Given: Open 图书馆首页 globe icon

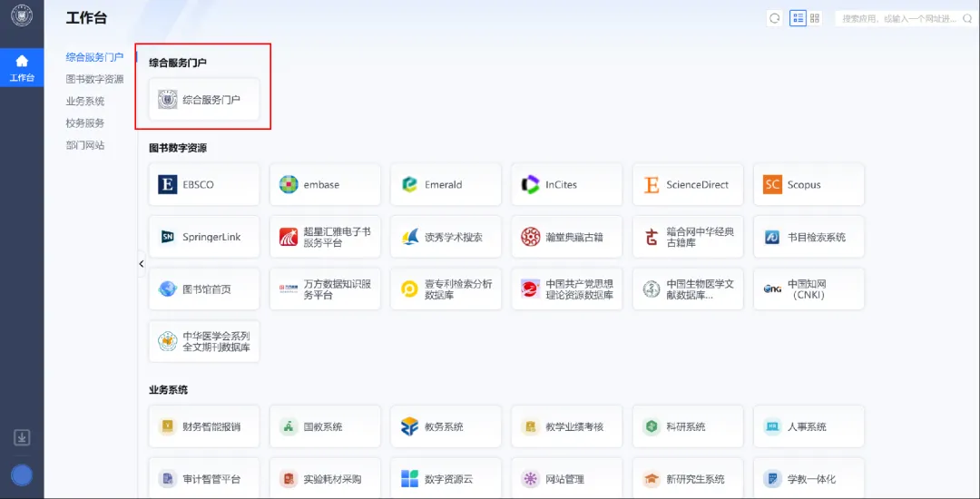Looking at the screenshot, I should coord(168,289).
